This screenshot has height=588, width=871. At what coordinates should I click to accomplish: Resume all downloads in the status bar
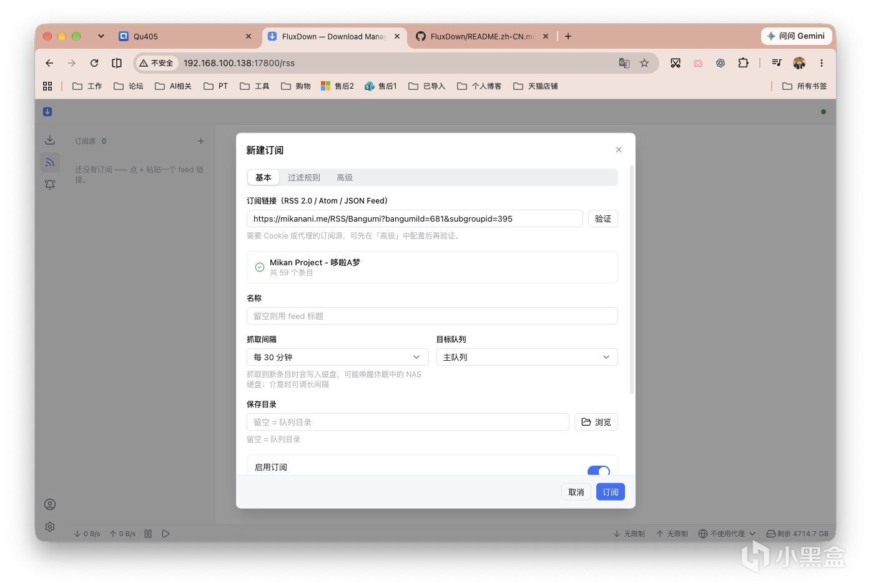pyautogui.click(x=165, y=534)
